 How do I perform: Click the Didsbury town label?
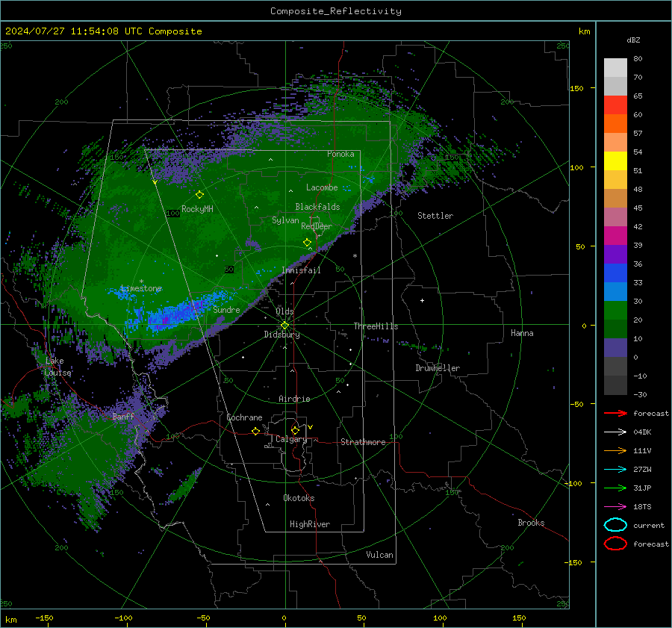(x=281, y=335)
